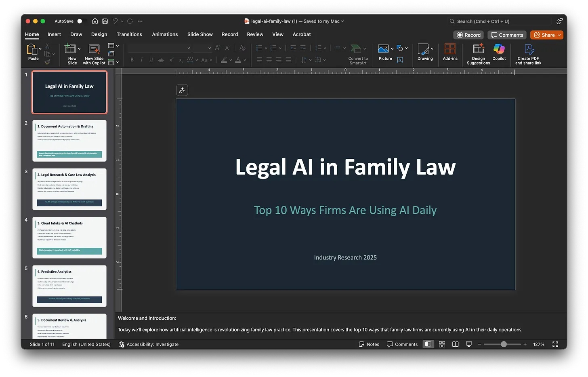Switch to Slide Sorter view

pyautogui.click(x=442, y=344)
